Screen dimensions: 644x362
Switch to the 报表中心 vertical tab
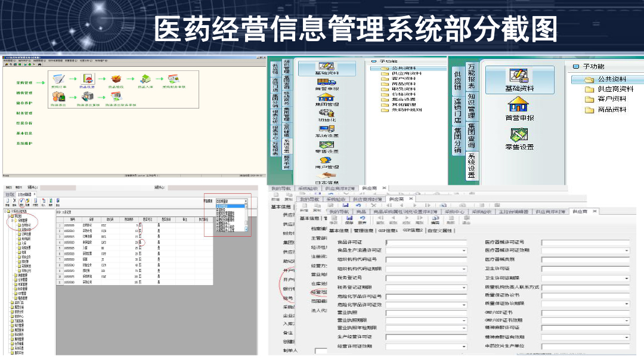tap(275, 133)
